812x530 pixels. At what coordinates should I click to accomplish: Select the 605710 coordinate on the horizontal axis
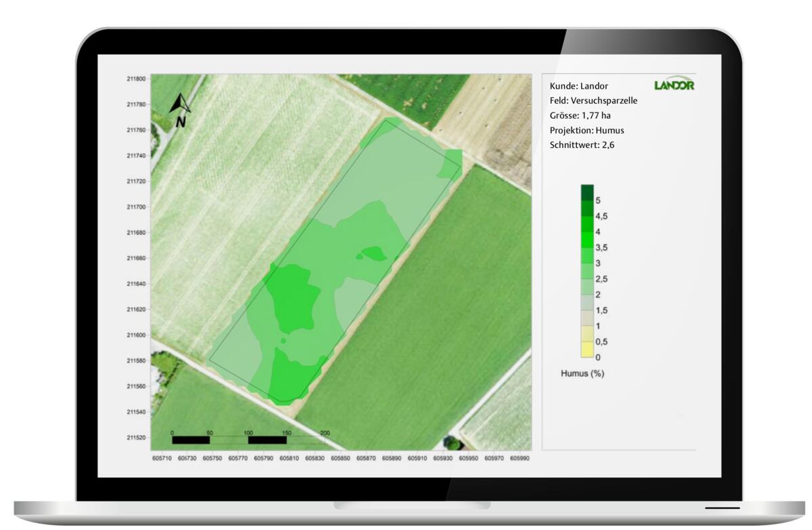click(161, 459)
